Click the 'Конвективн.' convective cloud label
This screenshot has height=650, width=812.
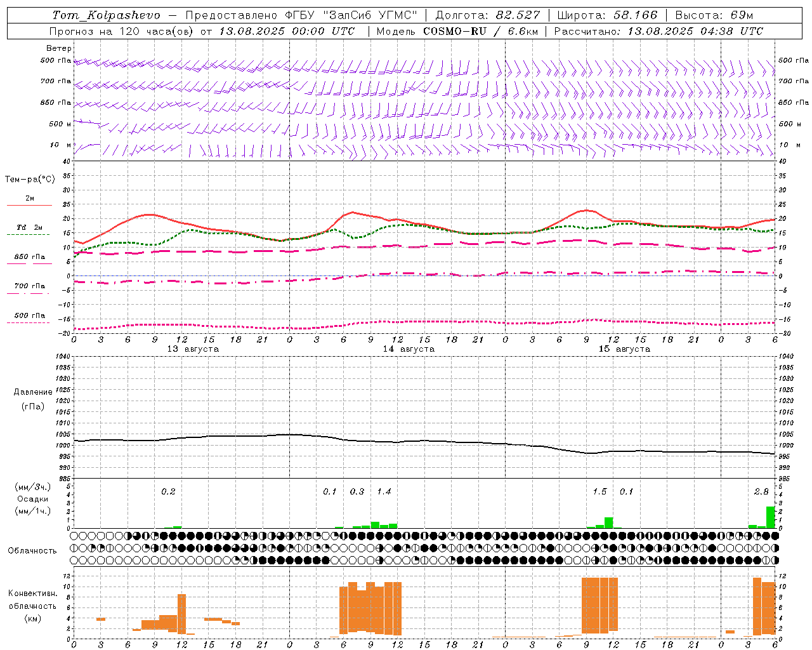(x=32, y=594)
